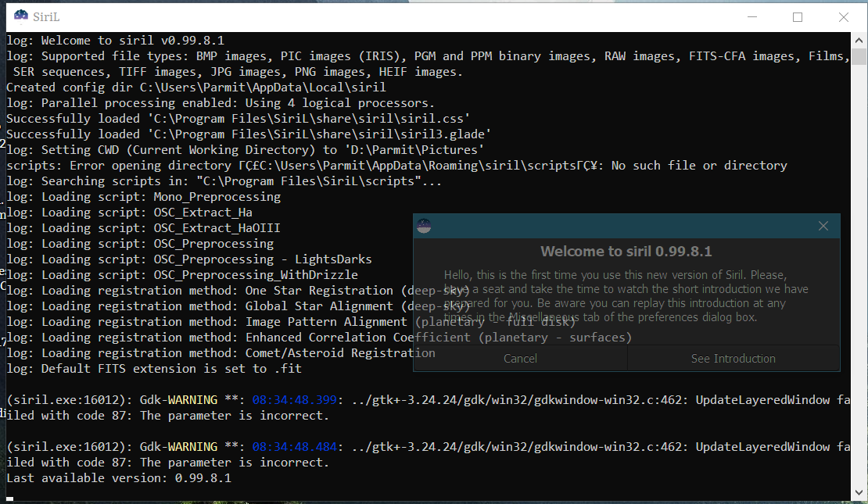The image size is (868, 504).
Task: Click the Siril icon in welcome dialog header
Action: 424,226
